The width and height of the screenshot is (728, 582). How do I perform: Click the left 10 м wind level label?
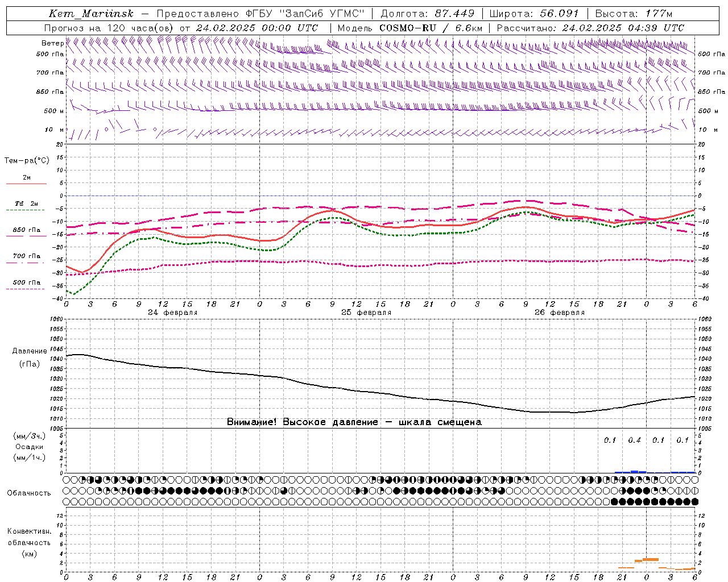pos(55,130)
